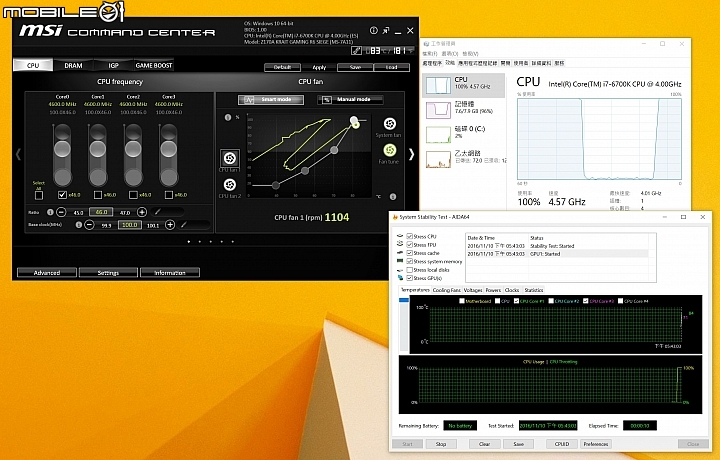Switch to Clocks tab in AIDA64

pos(512,290)
